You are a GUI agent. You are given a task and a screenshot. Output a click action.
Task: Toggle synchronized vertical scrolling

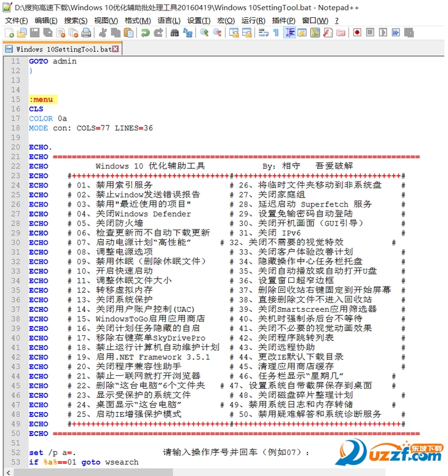point(234,33)
